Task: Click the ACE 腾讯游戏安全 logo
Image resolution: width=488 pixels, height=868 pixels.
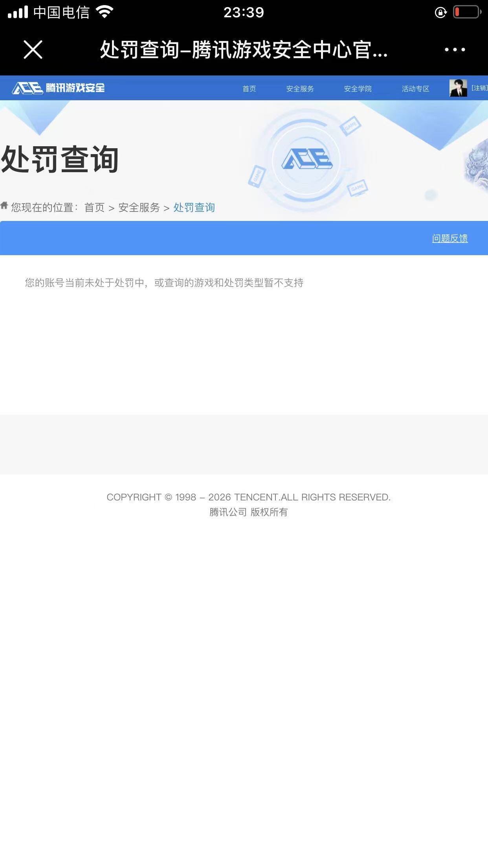Action: [59, 88]
